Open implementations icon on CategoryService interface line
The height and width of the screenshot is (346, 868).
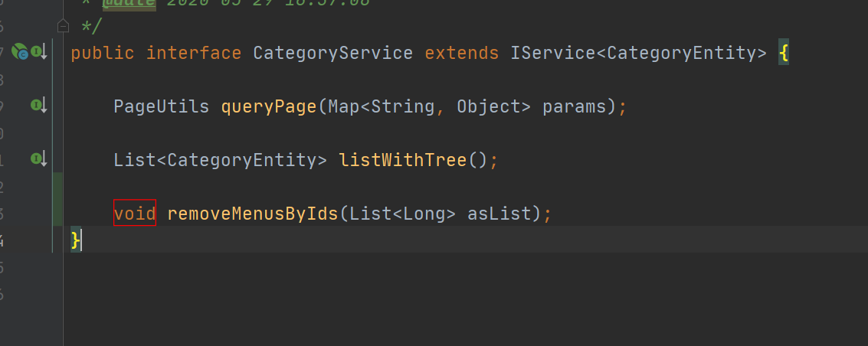pyautogui.click(x=39, y=53)
